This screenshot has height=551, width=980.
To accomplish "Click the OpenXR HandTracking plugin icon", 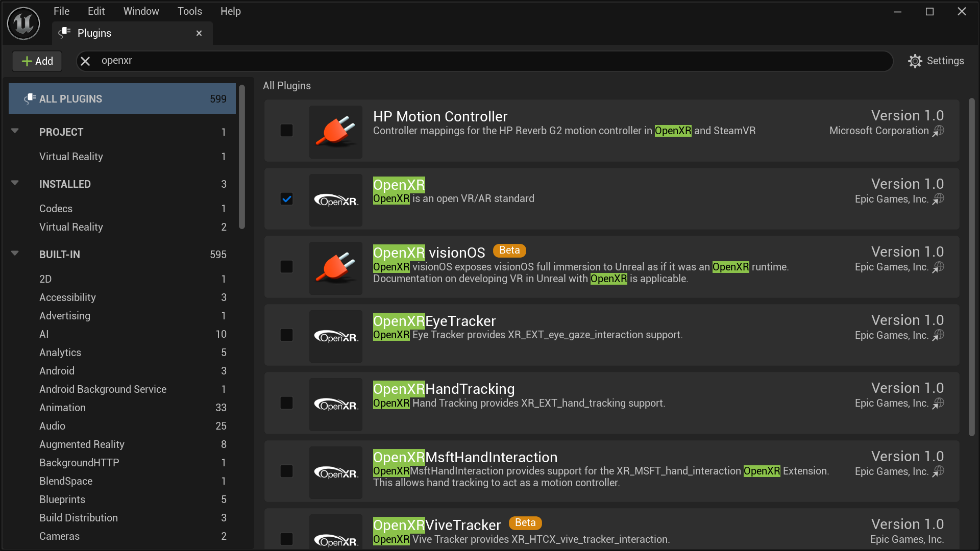I will tap(335, 403).
